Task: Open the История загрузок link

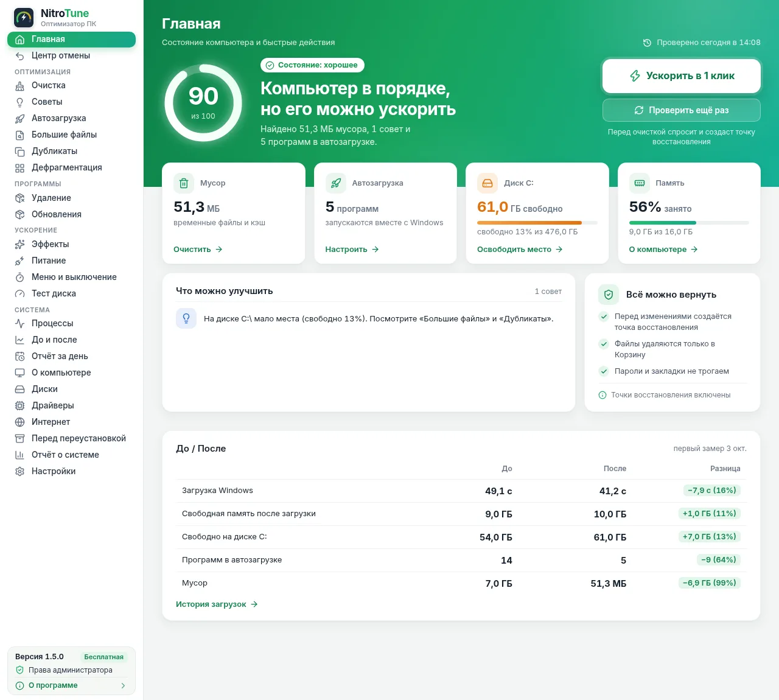Action: [217, 604]
